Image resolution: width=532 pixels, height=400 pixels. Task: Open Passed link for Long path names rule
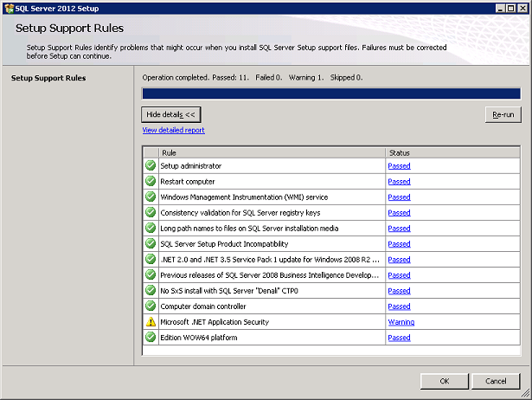399,229
